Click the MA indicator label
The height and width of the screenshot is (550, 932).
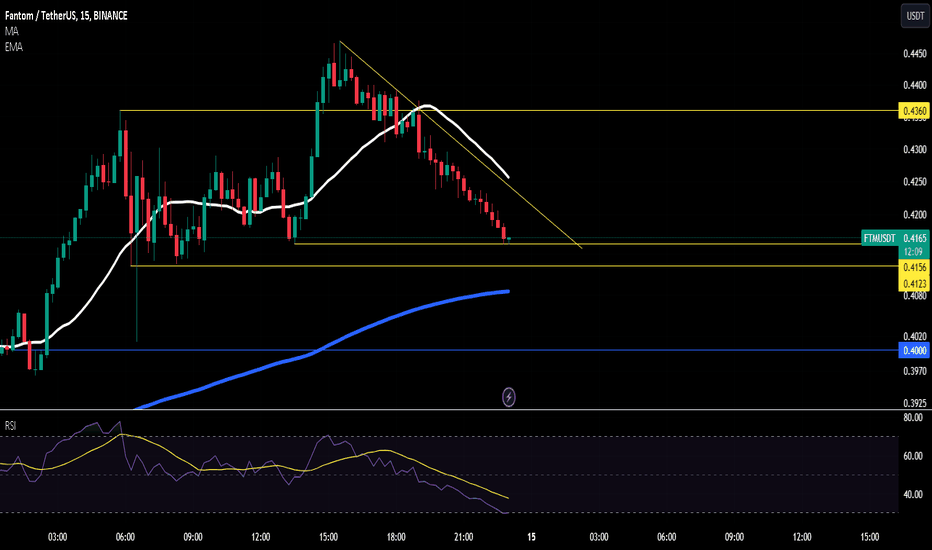pyautogui.click(x=11, y=32)
